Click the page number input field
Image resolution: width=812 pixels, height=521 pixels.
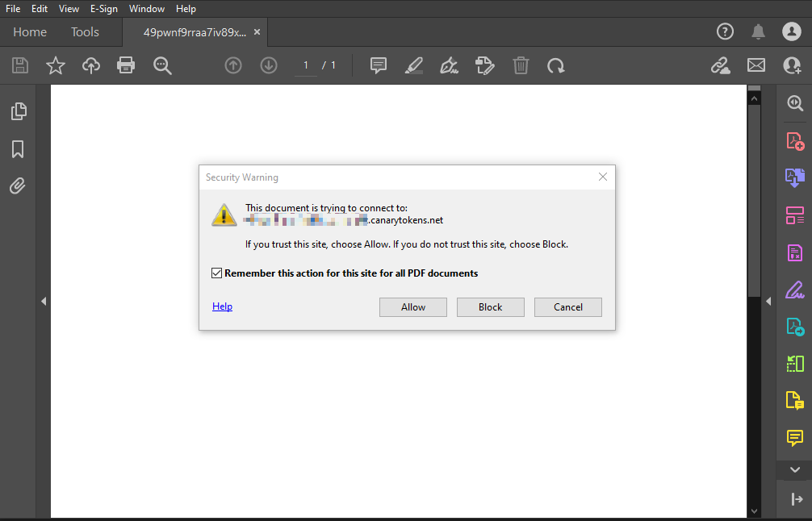pos(305,65)
